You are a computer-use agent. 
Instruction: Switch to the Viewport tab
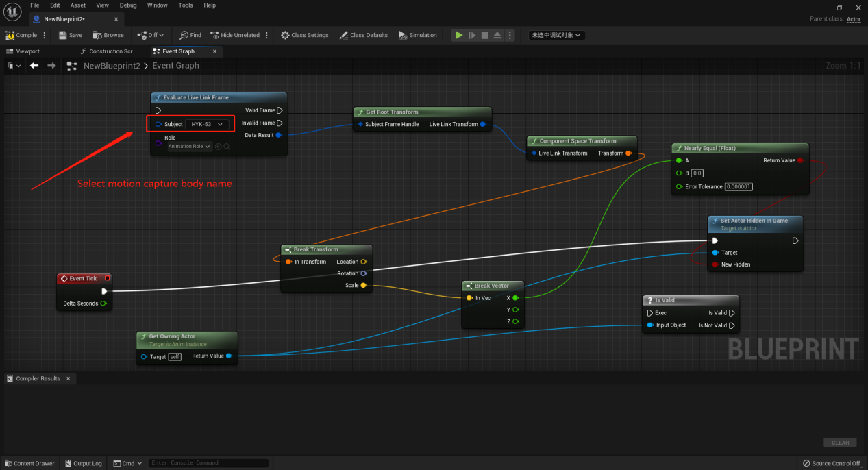pos(28,51)
